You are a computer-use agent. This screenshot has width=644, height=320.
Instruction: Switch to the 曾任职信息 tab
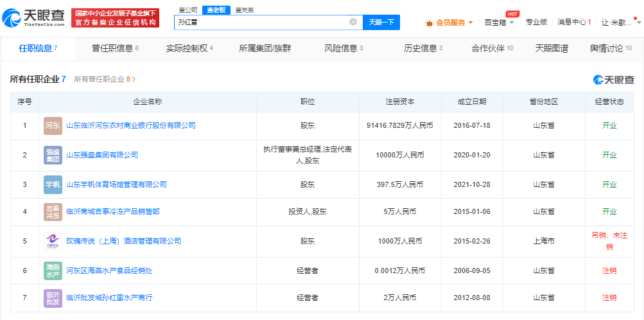click(x=115, y=48)
